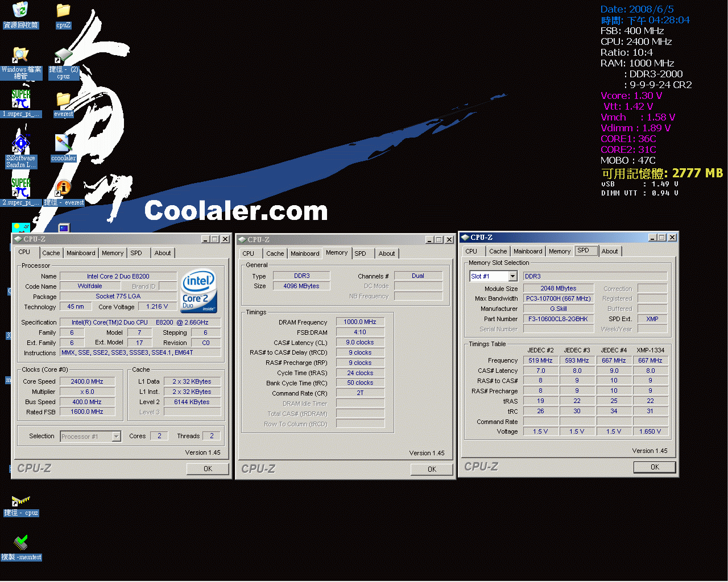The height and width of the screenshot is (582, 728).
Task: Switch to Cache tab in right CPU-Z window
Action: coord(498,252)
